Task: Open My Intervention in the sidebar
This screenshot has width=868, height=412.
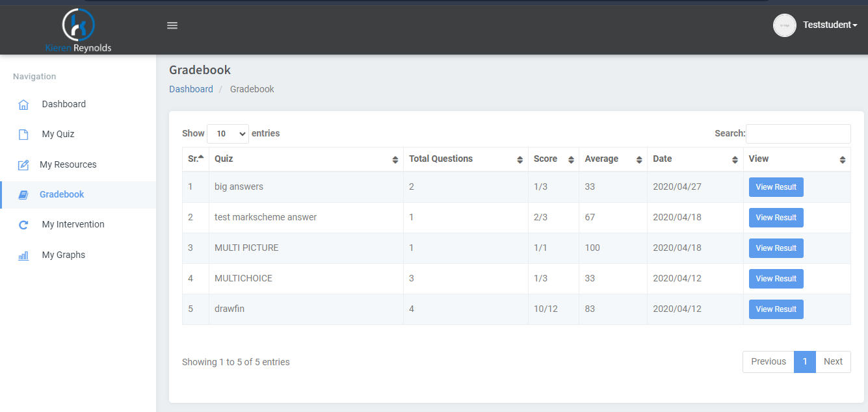Action: click(73, 225)
